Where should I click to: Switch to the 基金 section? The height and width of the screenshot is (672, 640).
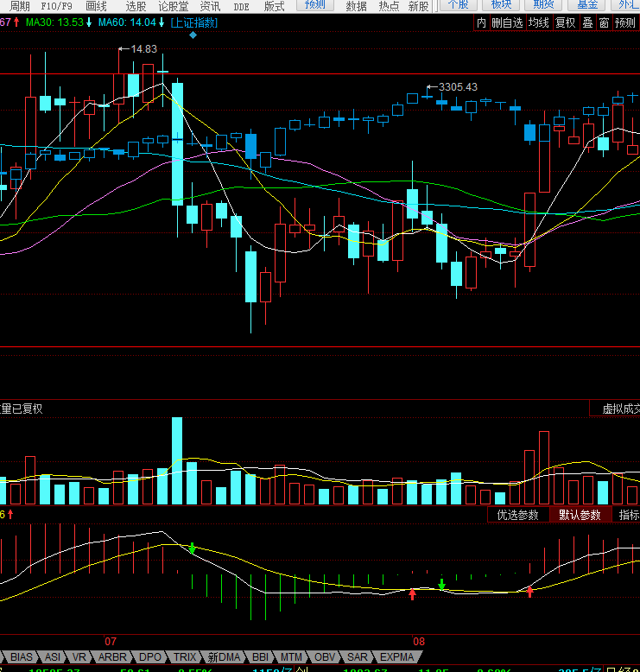(587, 5)
